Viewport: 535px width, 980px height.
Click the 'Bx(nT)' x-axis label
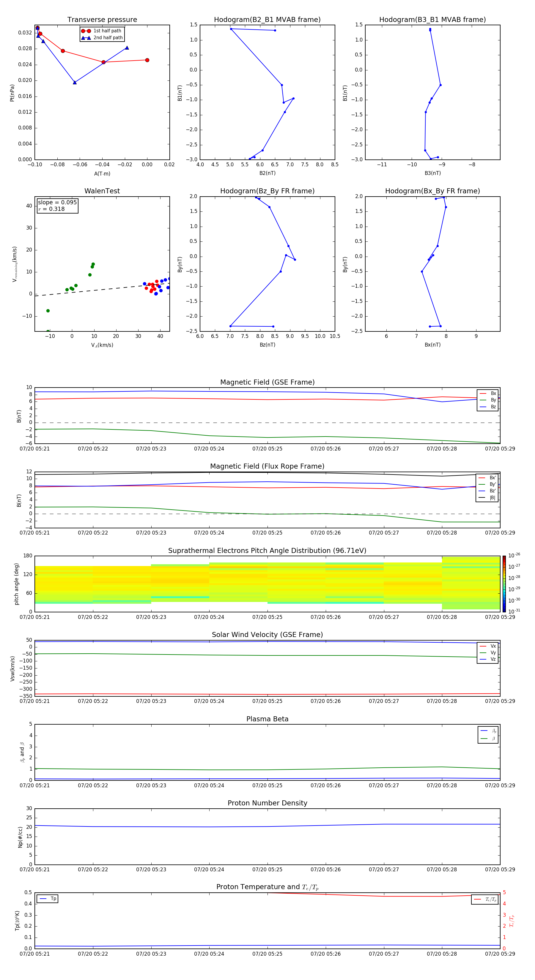(x=432, y=345)
